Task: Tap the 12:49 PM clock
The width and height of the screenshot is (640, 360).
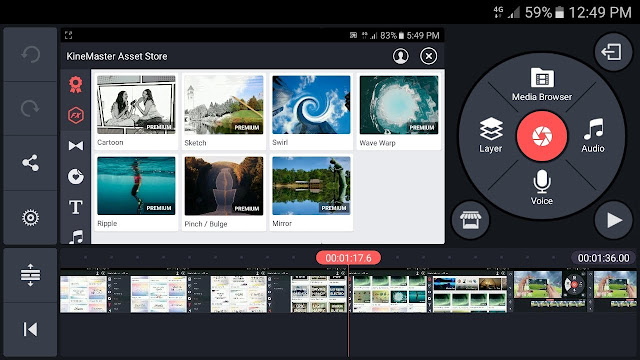Action: (600, 13)
